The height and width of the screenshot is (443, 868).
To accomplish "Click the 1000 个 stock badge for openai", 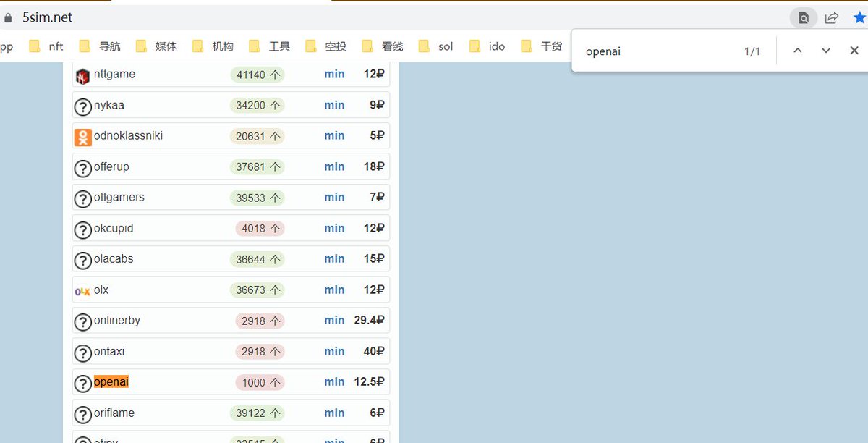I will (260, 382).
